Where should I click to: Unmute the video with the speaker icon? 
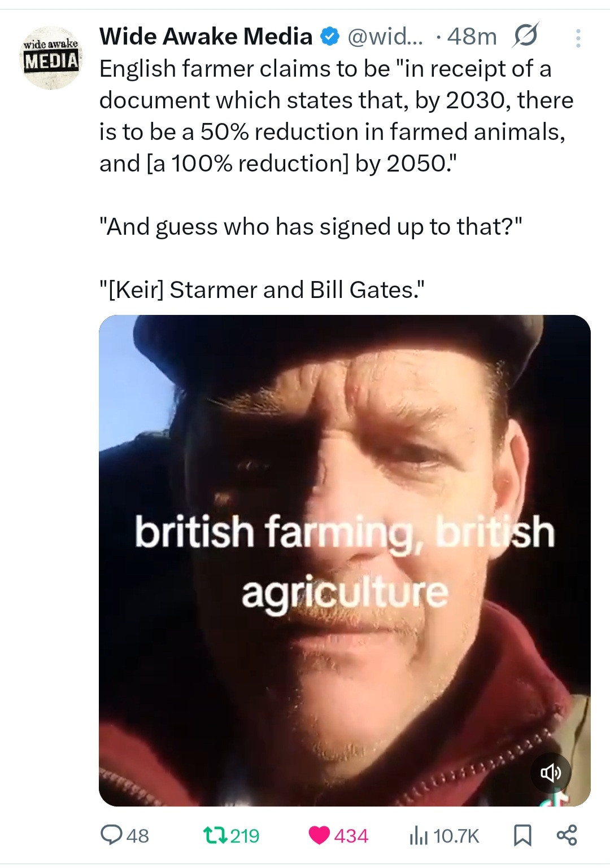coord(551,773)
